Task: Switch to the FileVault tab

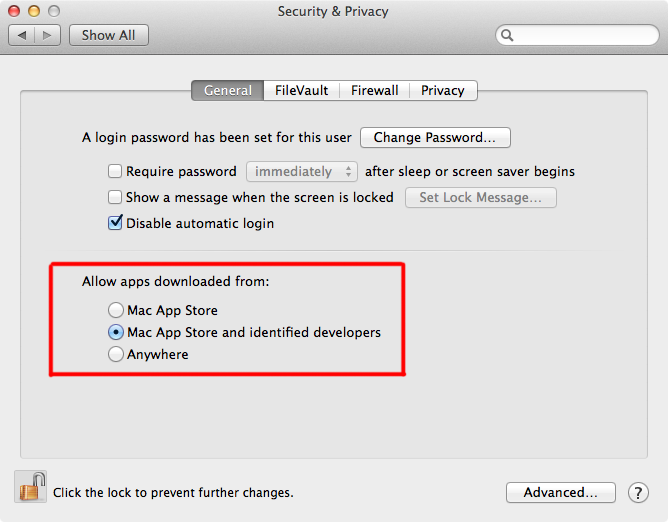Action: 302,90
